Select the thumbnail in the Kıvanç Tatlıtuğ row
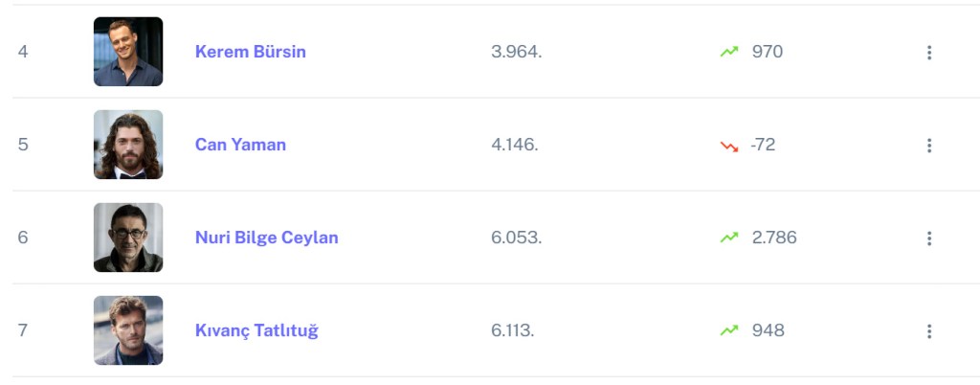 [x=128, y=330]
